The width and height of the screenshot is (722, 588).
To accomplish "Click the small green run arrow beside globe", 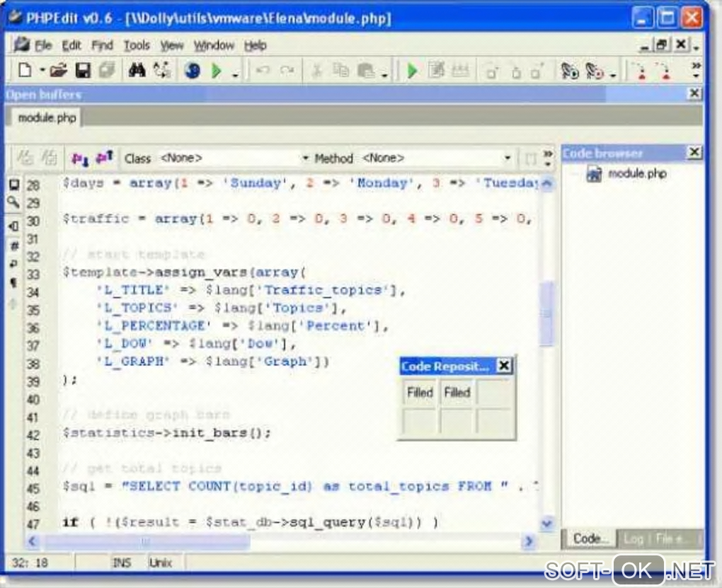I will point(216,71).
